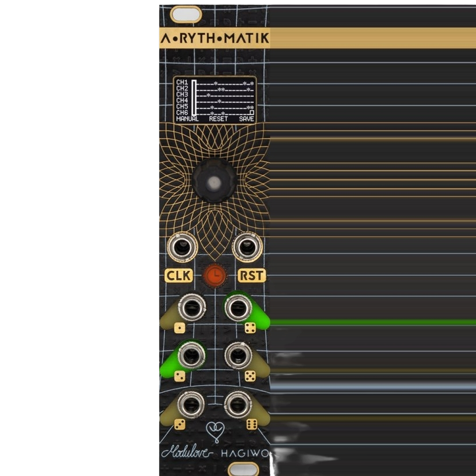Click the output jack above the six-dot dice
Image resolution: width=476 pixels, height=476 pixels.
point(238,405)
